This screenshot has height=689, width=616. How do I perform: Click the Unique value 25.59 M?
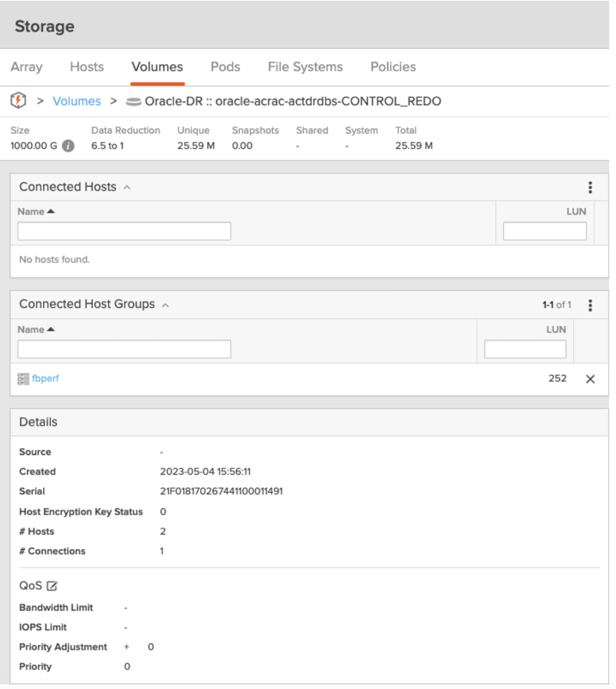(x=196, y=146)
